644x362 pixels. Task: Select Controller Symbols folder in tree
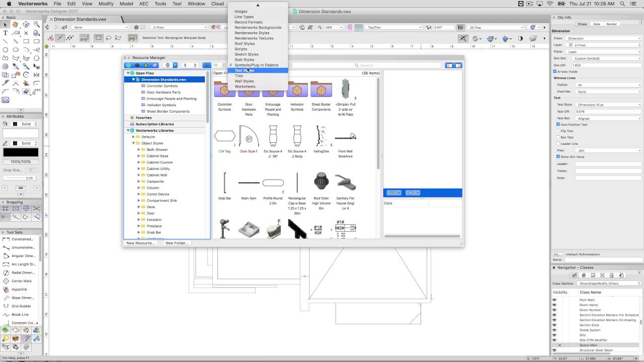click(162, 86)
